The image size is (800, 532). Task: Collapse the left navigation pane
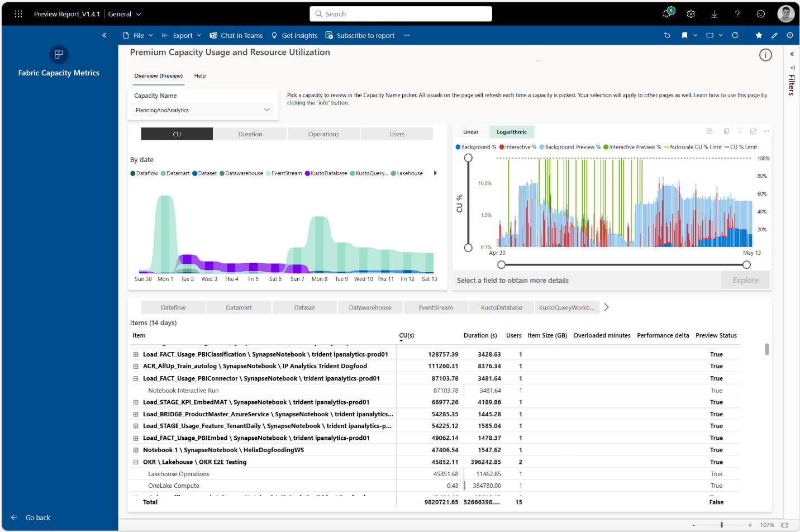104,35
